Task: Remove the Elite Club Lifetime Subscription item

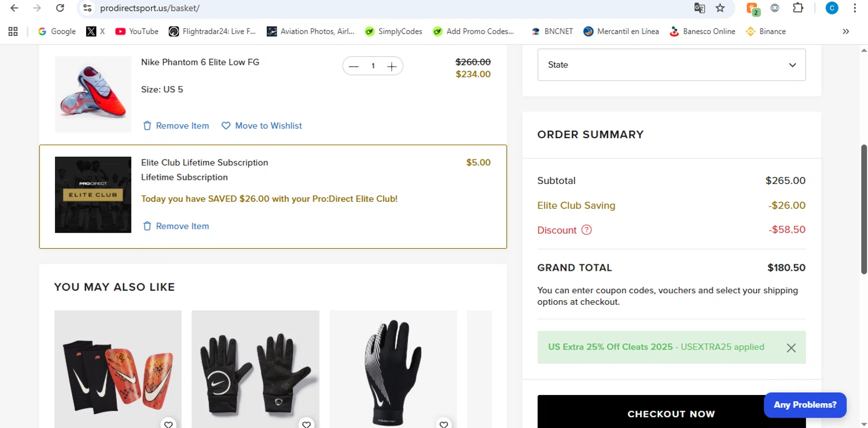Action: [176, 226]
